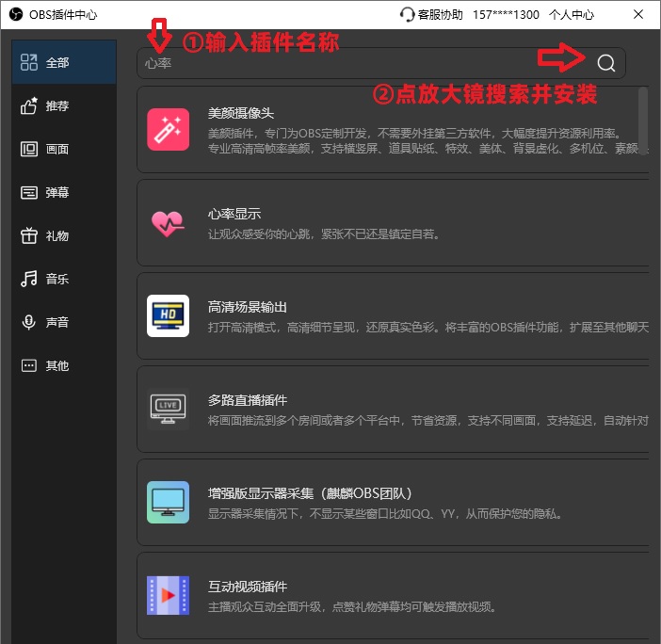661x644 pixels.
Task: Click the OBS logo in title bar
Action: 16,15
